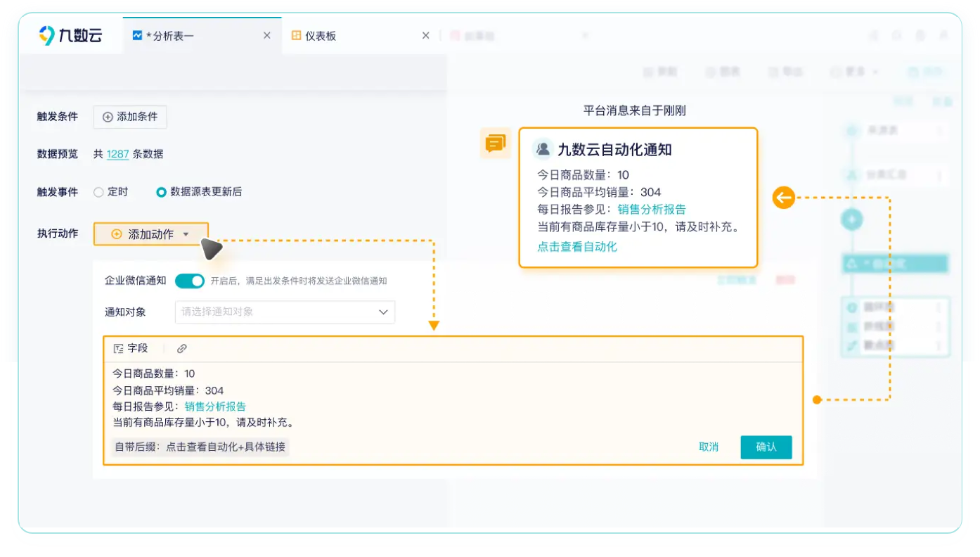Toggle off 企业微信通知 switch
Viewport: 980px width, 557px height.
189,281
